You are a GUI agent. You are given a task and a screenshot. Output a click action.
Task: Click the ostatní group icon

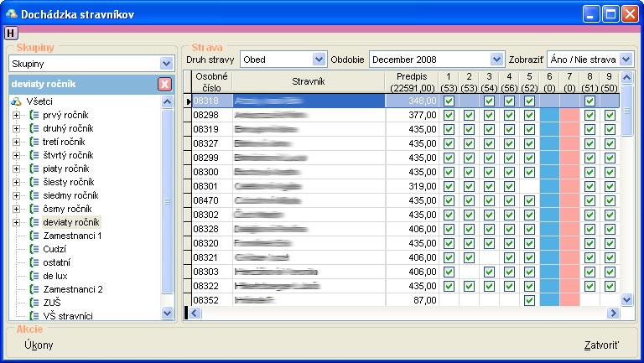click(x=34, y=262)
